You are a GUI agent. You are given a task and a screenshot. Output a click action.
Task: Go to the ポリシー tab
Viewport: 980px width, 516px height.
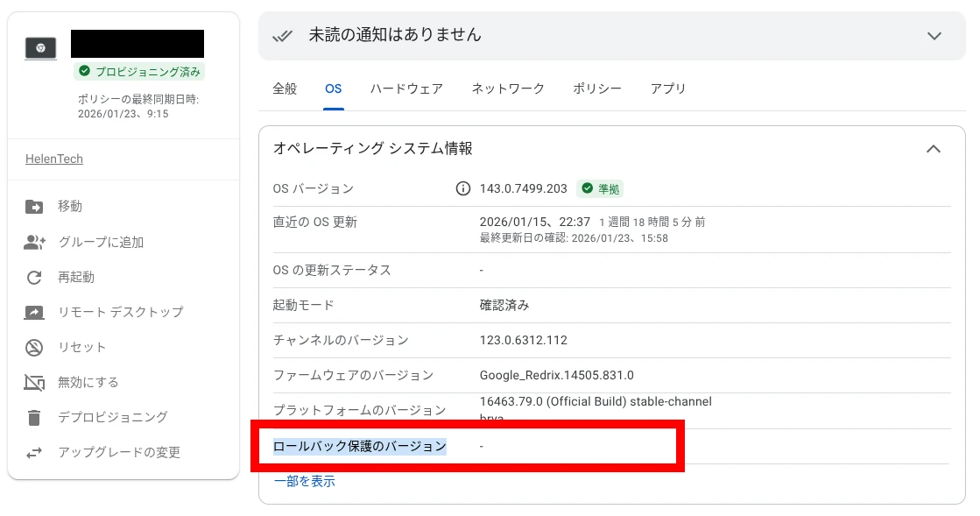pyautogui.click(x=597, y=88)
